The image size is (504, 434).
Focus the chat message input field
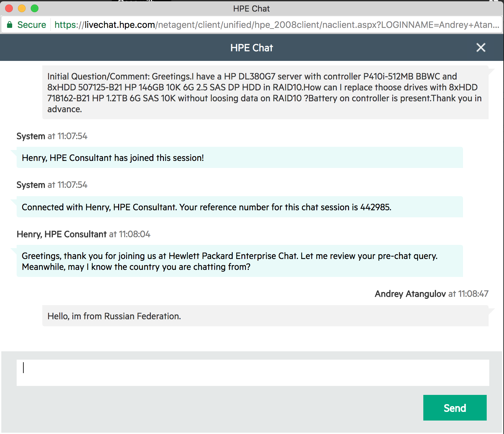(253, 372)
